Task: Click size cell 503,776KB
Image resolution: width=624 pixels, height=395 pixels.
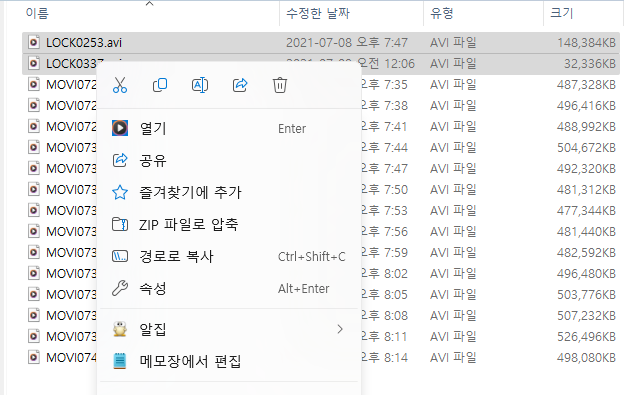Action: click(x=587, y=295)
